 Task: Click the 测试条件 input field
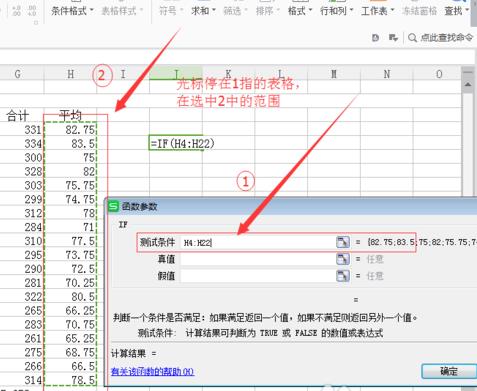(258, 242)
